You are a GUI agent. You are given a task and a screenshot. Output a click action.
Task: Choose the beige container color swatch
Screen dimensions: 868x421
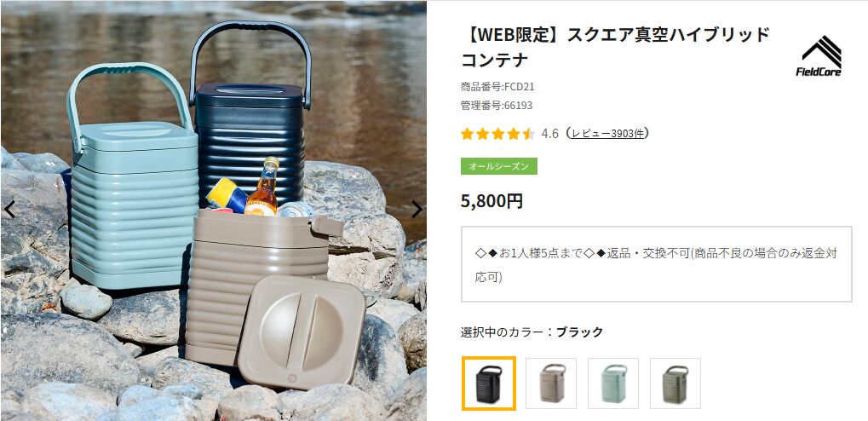(551, 384)
